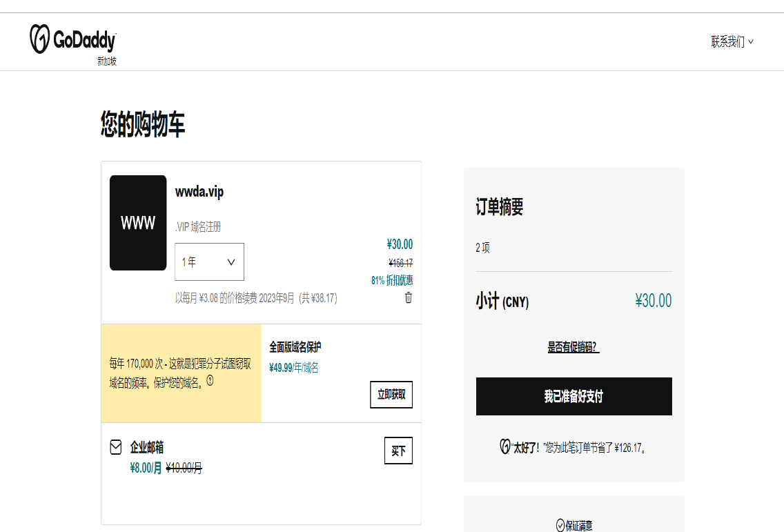Click the GoDaddy logo
The height and width of the screenshot is (532, 784).
(72, 39)
